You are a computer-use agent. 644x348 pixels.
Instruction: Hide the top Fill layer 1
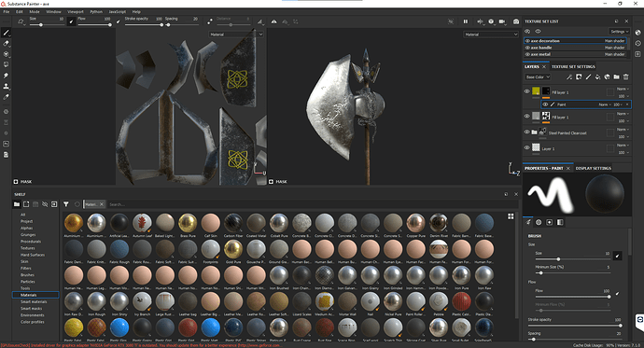527,91
